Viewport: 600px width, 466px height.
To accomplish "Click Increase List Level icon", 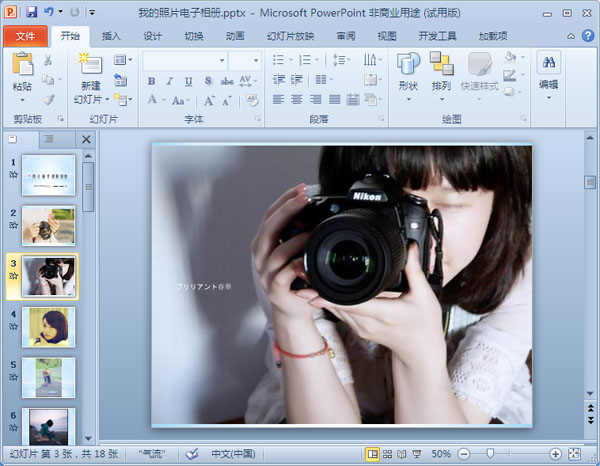I will tap(296, 80).
